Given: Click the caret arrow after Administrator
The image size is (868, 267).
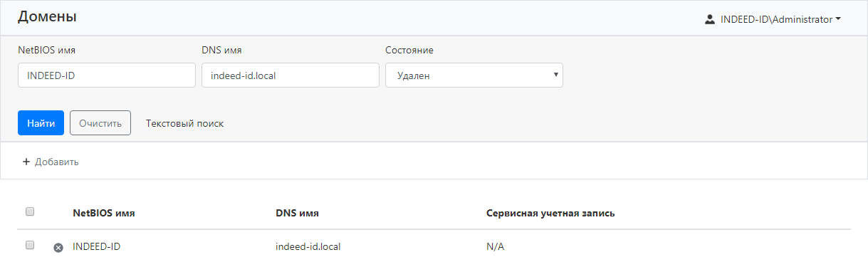Looking at the screenshot, I should (x=839, y=20).
